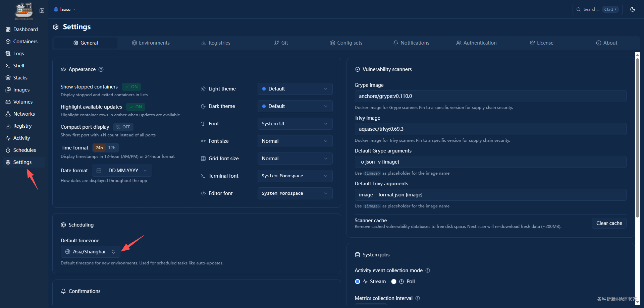This screenshot has height=308, width=644.
Task: Turn off Highlight available updates toggle
Action: pos(136,107)
